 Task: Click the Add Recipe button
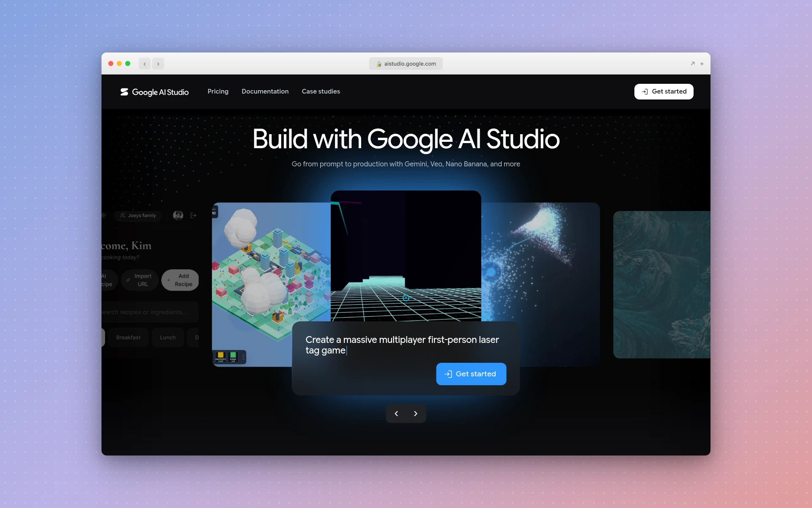(180, 280)
